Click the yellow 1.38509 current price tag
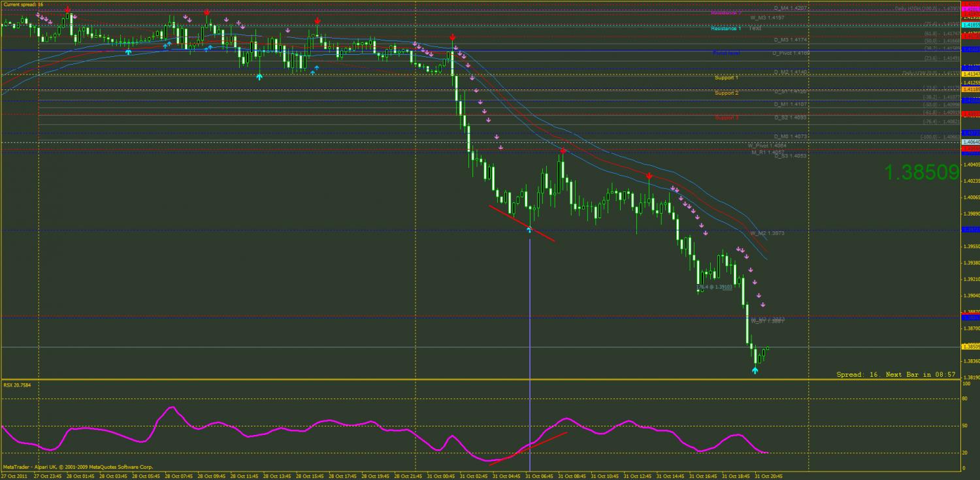The image size is (980, 480). (x=971, y=347)
